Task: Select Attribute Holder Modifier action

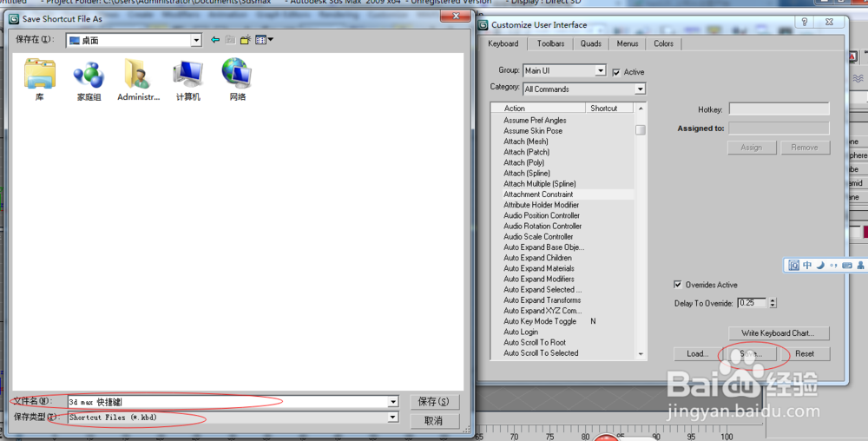Action: (x=541, y=205)
